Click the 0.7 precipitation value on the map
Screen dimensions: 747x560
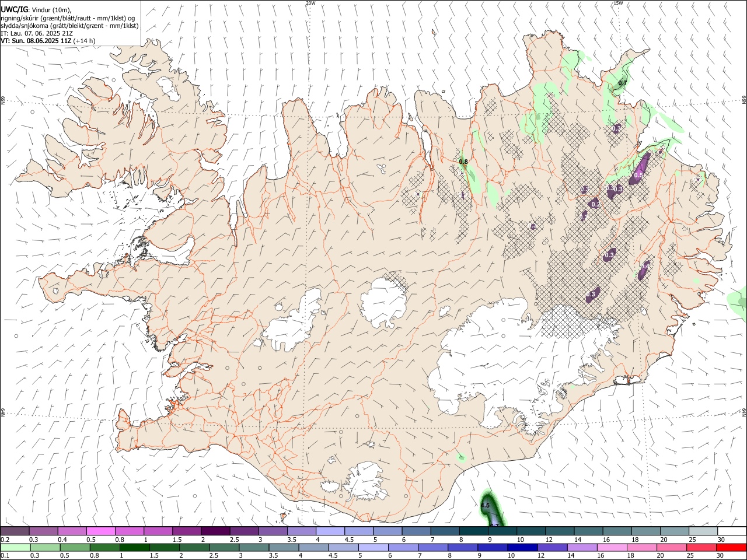(623, 83)
